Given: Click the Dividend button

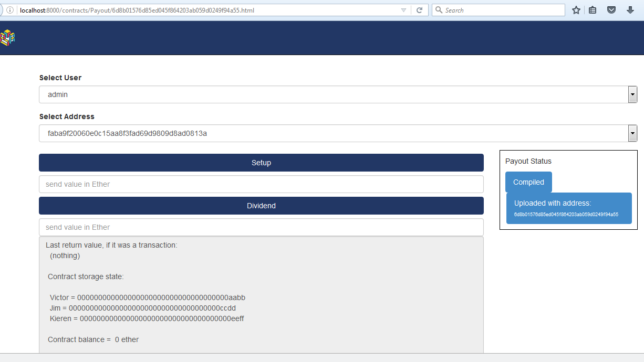Looking at the screenshot, I should click(261, 206).
